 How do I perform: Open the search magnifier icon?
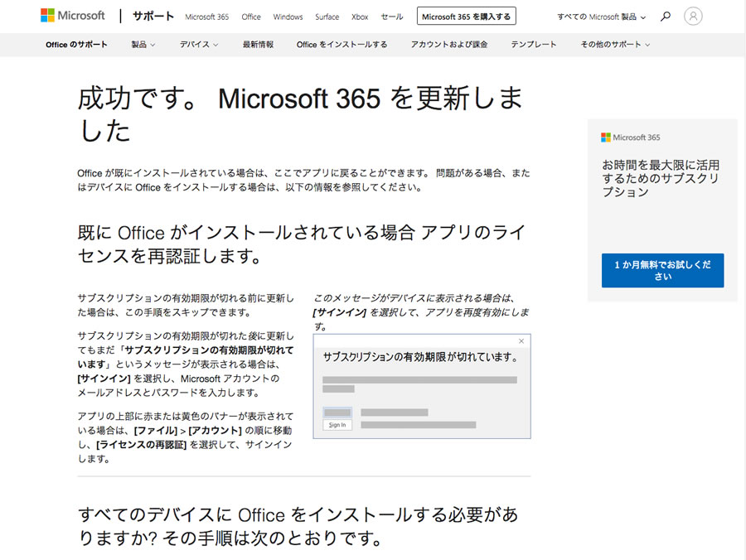pyautogui.click(x=666, y=17)
